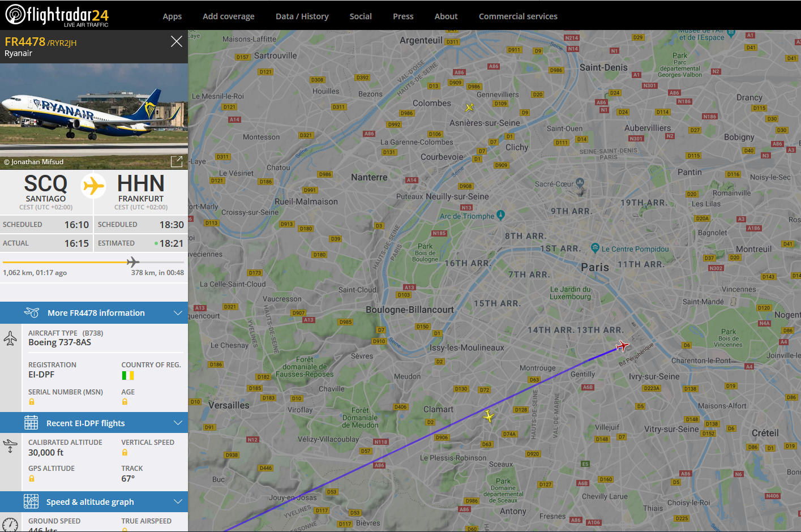
Task: Open the Social menu
Action: [x=361, y=16]
